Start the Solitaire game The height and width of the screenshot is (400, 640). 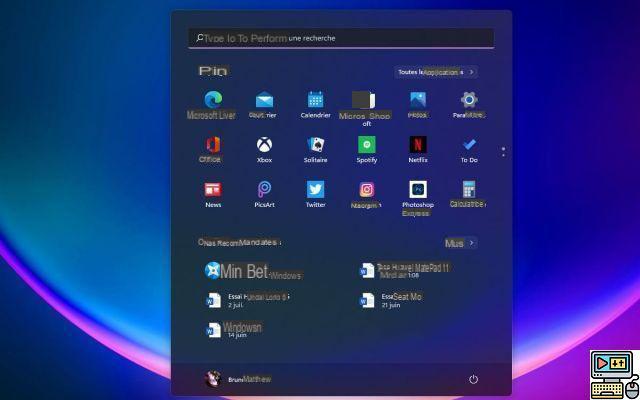click(x=316, y=144)
